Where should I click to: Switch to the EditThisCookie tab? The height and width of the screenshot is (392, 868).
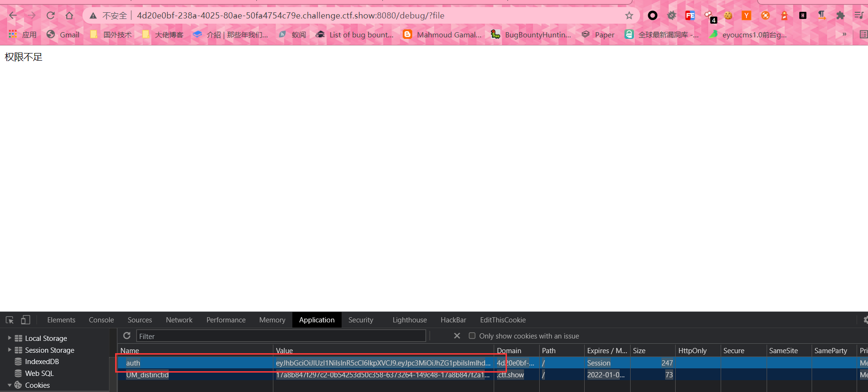[x=503, y=320]
